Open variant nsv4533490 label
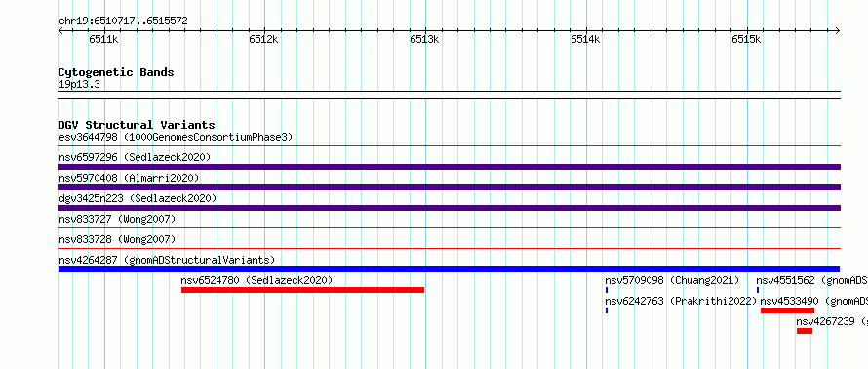This screenshot has width=868, height=369. coord(813,301)
